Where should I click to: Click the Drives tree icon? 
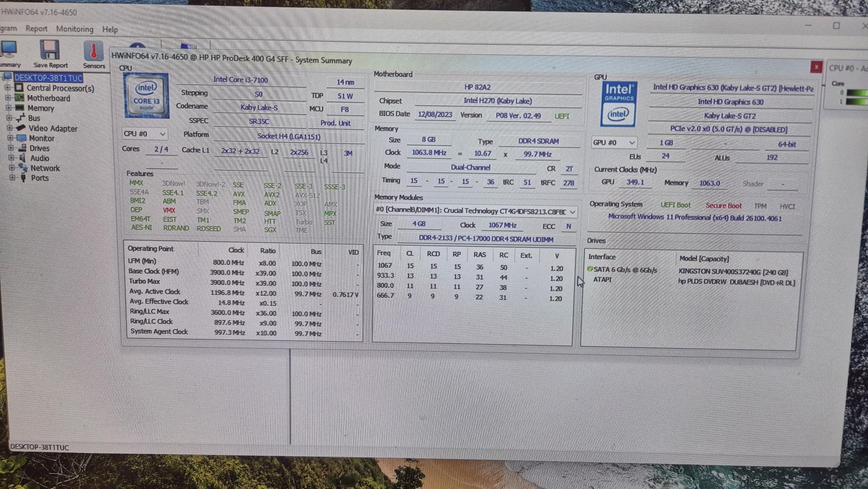[22, 148]
